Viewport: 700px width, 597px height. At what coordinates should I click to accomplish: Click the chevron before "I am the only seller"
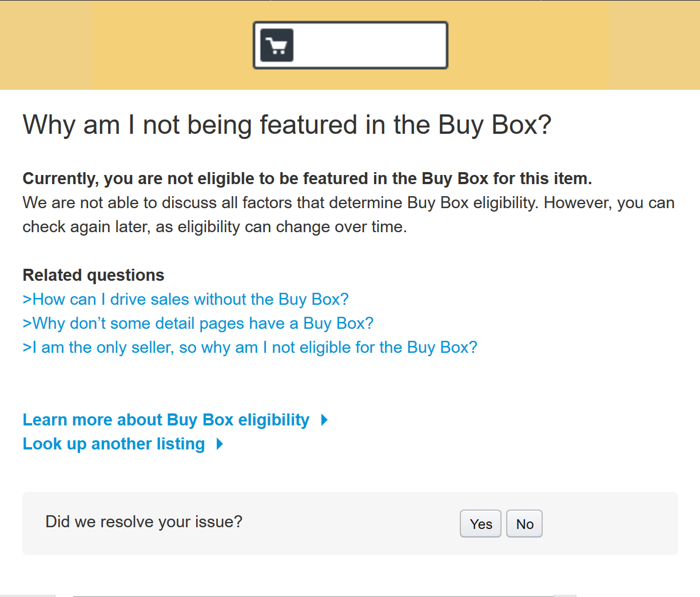point(27,347)
